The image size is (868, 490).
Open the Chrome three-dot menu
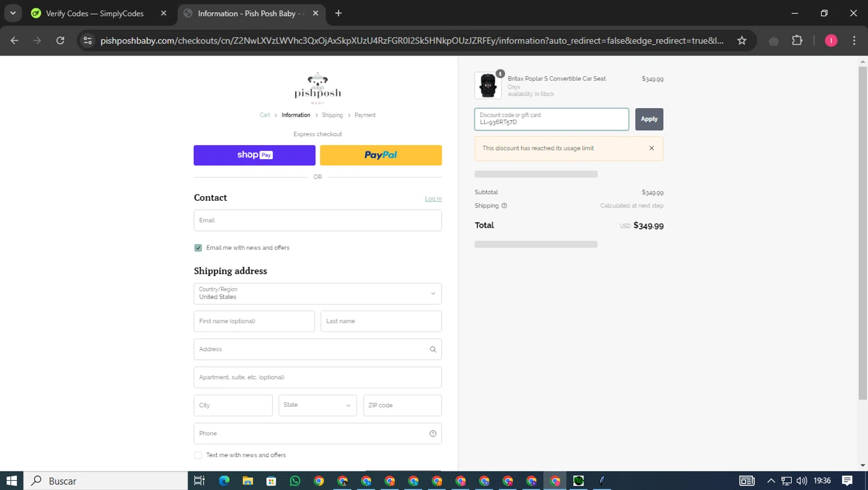(x=854, y=40)
